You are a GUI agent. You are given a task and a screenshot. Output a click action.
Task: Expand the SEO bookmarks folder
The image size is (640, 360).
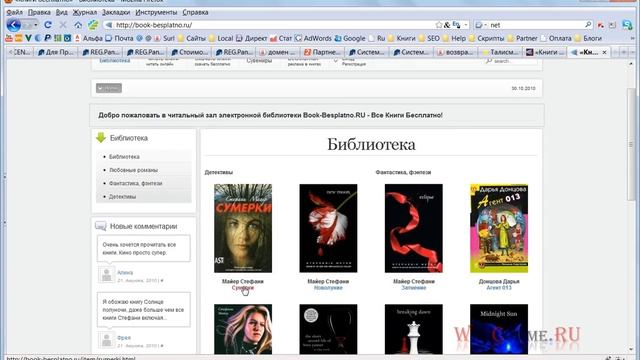[x=429, y=38]
